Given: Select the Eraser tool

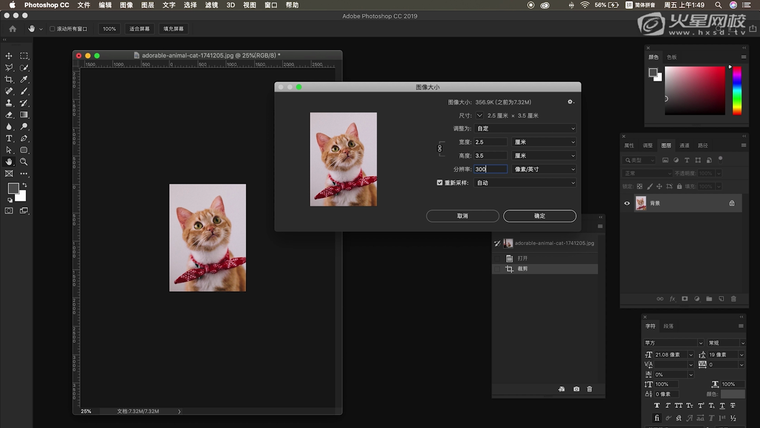Looking at the screenshot, I should (9, 115).
